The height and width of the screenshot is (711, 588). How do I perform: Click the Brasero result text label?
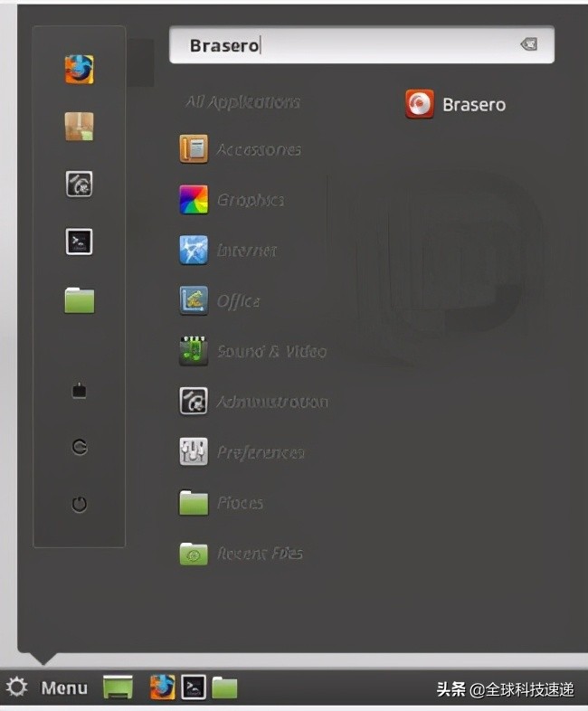tap(474, 105)
